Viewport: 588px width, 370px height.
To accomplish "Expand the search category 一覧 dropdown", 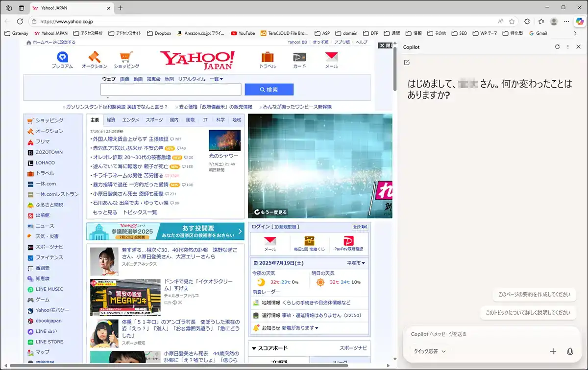I will click(216, 79).
